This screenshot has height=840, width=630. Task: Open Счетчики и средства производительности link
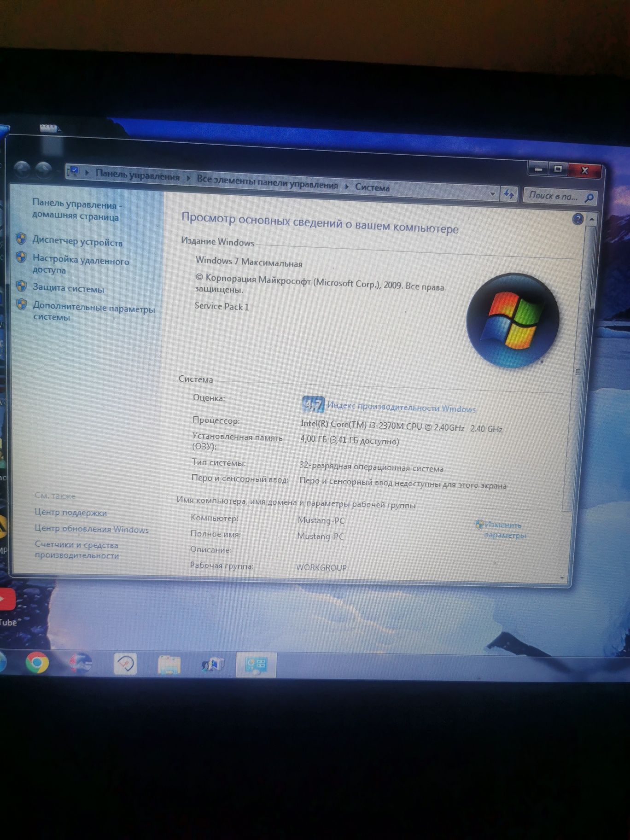(76, 550)
